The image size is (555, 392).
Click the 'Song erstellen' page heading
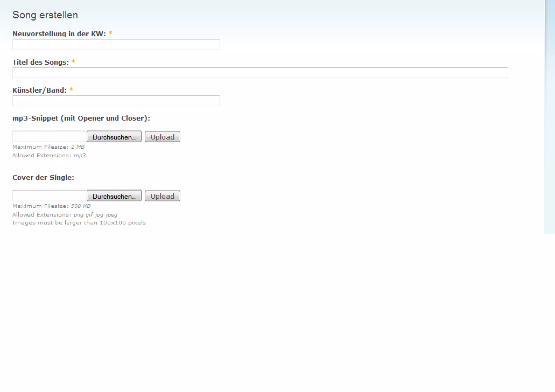(45, 15)
